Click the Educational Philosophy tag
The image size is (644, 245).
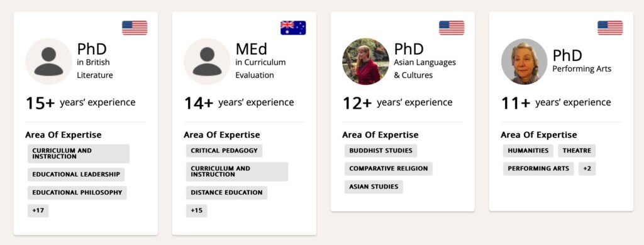coord(77,192)
